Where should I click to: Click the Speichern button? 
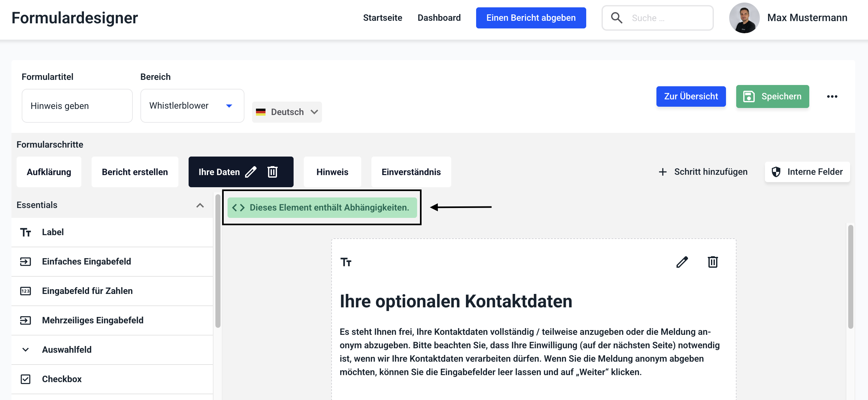click(772, 96)
